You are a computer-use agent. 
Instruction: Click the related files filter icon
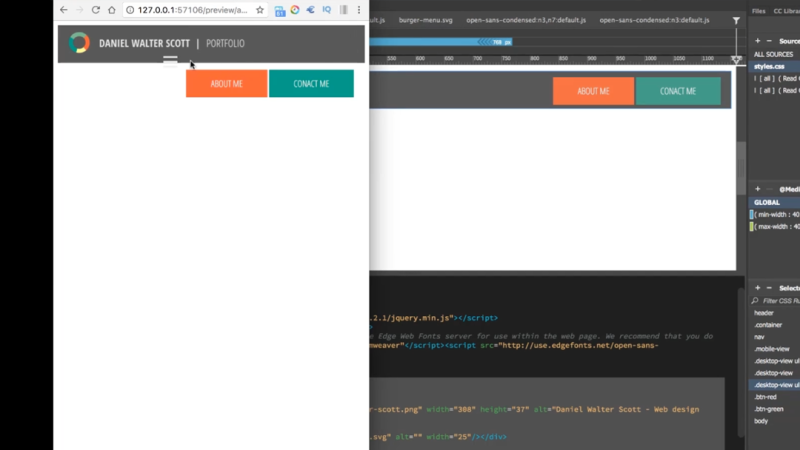point(736,20)
